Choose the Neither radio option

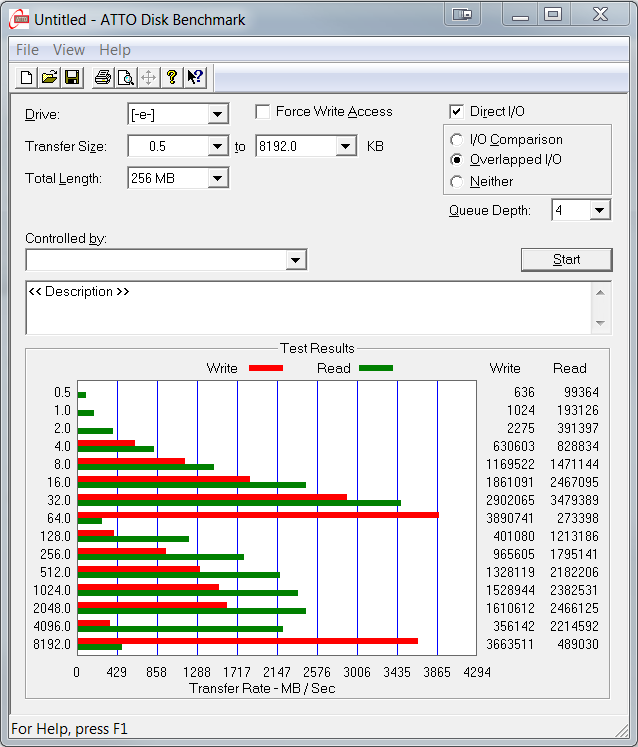coord(457,182)
